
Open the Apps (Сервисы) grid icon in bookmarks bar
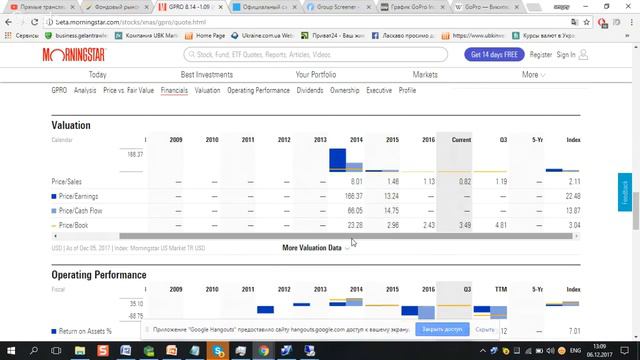(x=8, y=36)
